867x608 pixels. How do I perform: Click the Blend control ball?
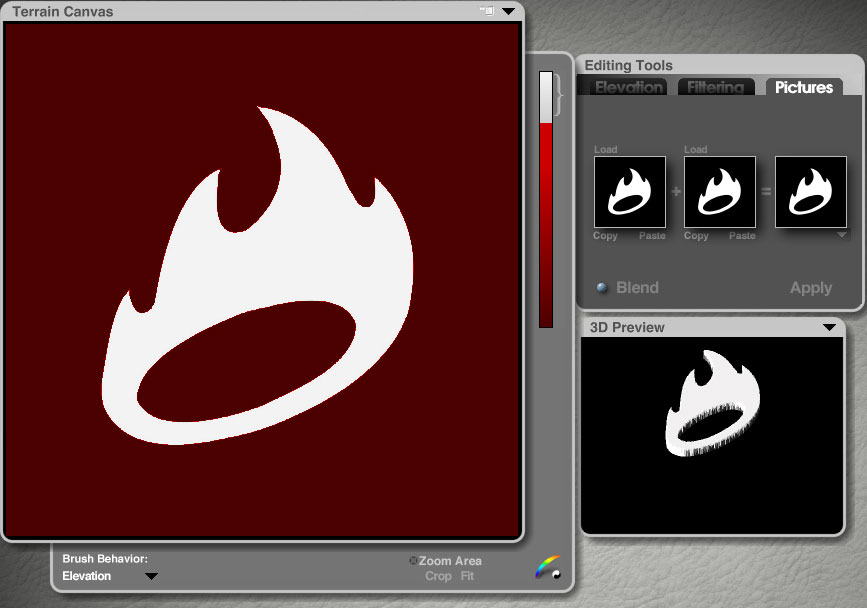pyautogui.click(x=602, y=287)
